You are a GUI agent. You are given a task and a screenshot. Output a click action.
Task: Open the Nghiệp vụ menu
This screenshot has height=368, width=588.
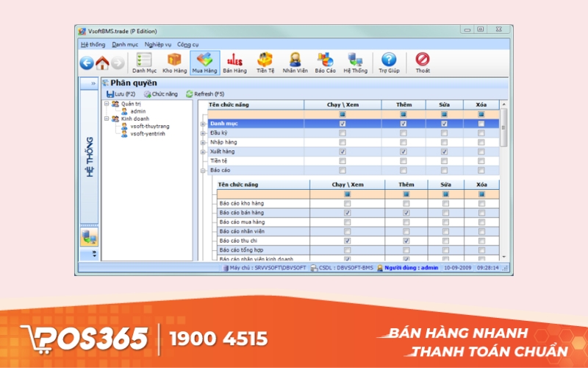click(x=158, y=45)
